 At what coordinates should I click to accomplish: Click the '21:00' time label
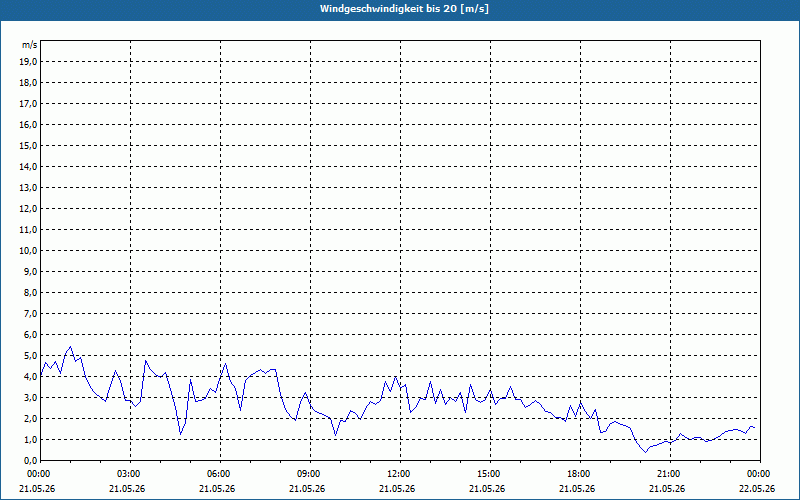(x=670, y=474)
